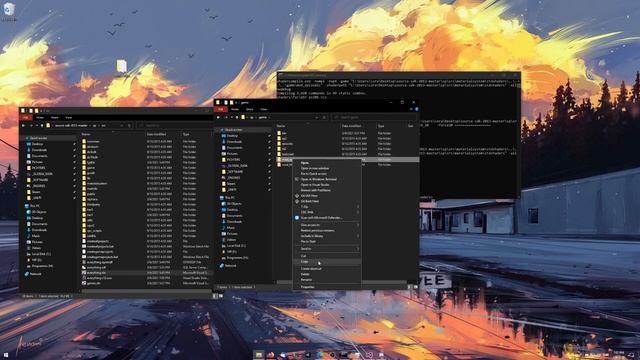Refresh the src window address bar
The height and width of the screenshot is (360, 640).
point(129,125)
